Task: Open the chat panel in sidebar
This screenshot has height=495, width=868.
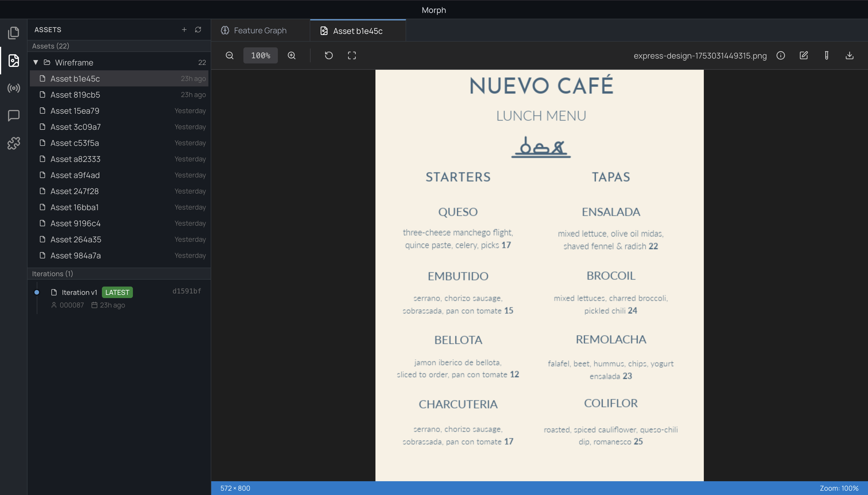Action: click(x=13, y=116)
